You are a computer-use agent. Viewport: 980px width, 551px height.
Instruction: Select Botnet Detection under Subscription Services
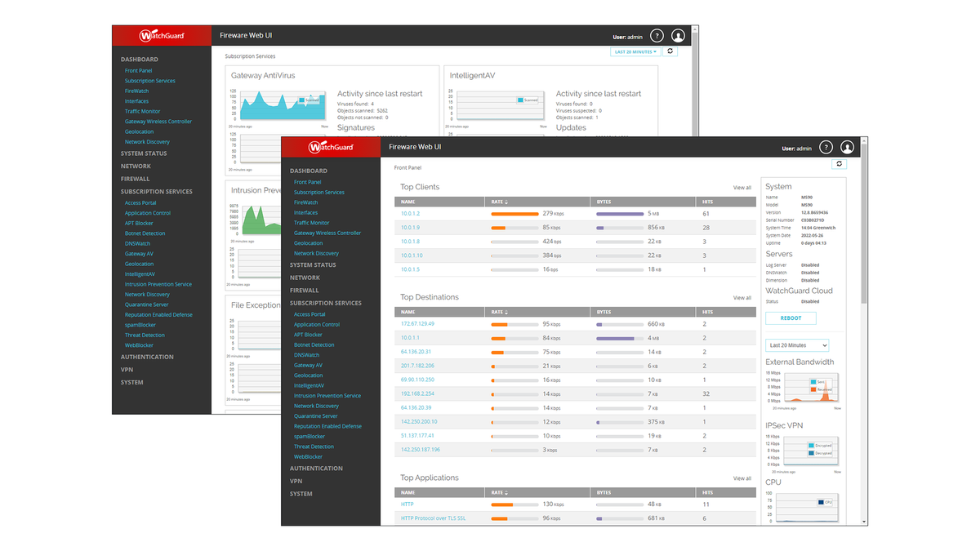[x=315, y=344]
